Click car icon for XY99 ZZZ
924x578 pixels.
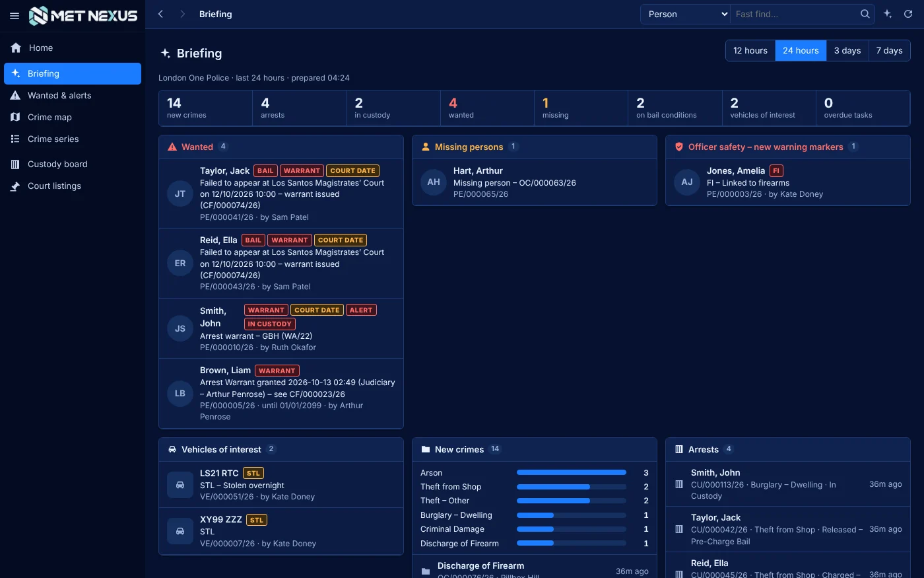click(x=180, y=531)
